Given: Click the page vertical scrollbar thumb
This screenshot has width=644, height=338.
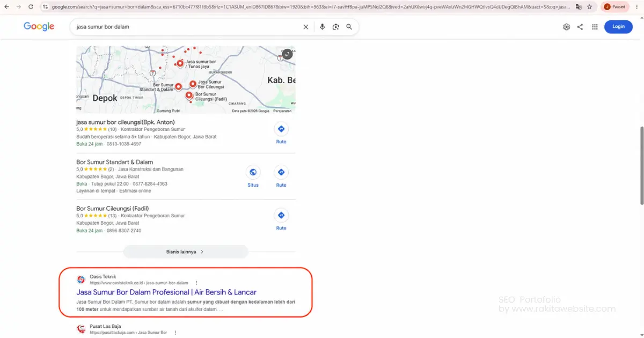Looking at the screenshot, I should [641, 165].
